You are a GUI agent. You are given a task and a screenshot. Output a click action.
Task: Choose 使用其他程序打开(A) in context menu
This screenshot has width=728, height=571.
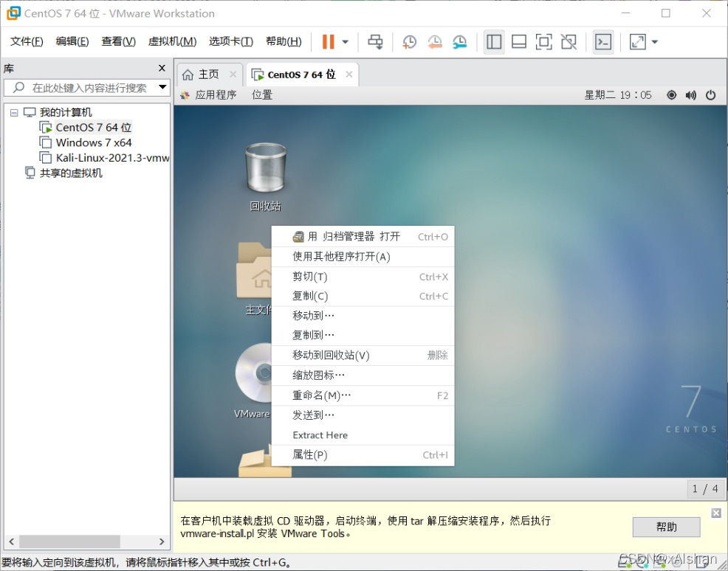[363, 257]
